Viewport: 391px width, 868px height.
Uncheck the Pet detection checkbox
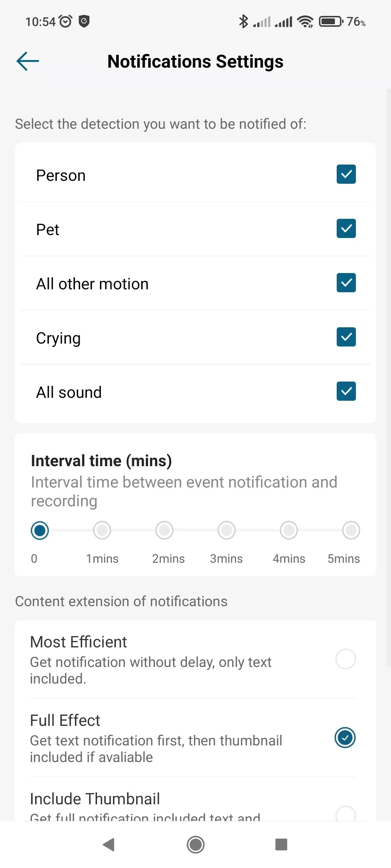click(x=346, y=229)
